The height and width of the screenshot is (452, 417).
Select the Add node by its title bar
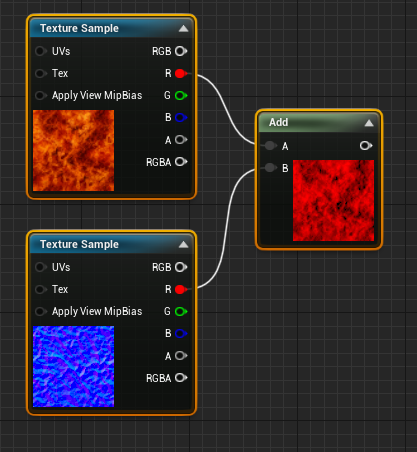click(319, 123)
